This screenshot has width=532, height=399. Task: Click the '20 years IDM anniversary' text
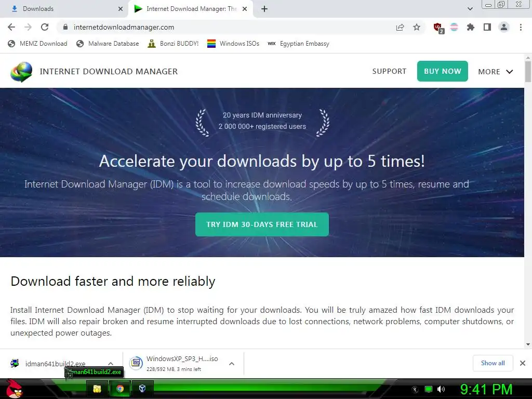tap(262, 115)
